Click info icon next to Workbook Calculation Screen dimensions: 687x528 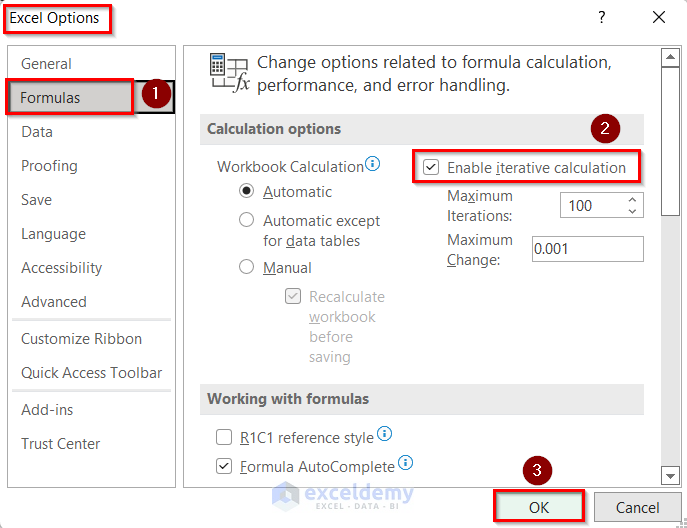tap(373, 163)
